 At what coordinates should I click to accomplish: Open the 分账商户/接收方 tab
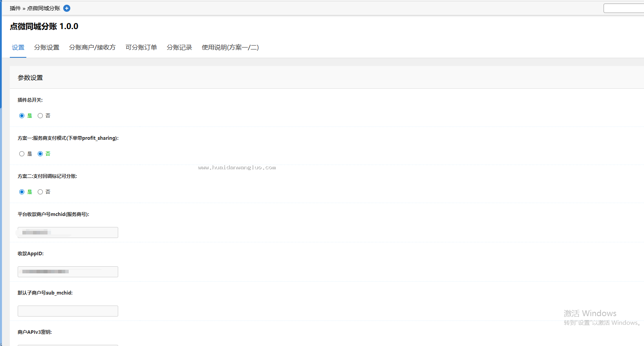click(x=92, y=48)
